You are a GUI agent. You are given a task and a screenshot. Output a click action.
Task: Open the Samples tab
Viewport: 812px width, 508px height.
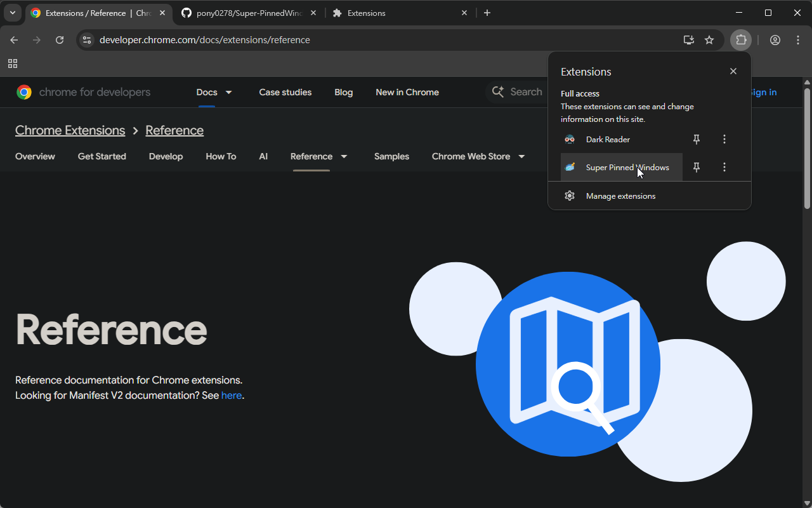point(391,156)
